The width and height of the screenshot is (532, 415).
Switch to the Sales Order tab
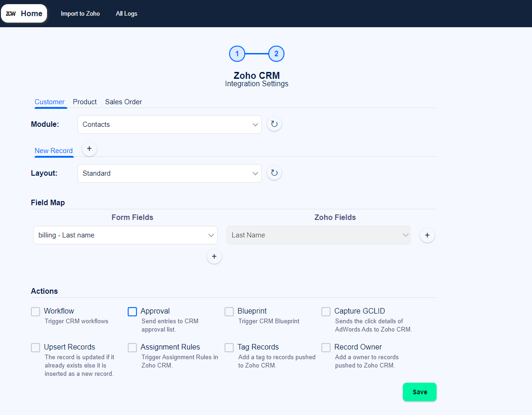124,102
